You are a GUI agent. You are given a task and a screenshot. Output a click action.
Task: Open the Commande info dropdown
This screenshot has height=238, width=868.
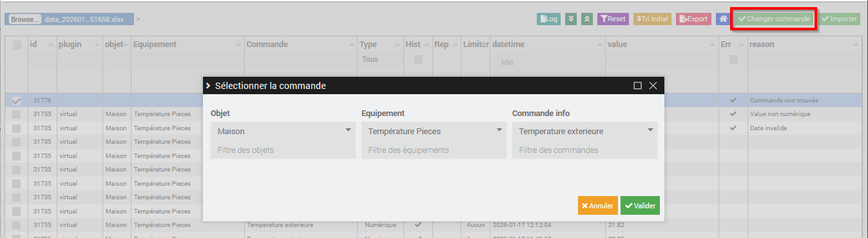click(x=584, y=131)
